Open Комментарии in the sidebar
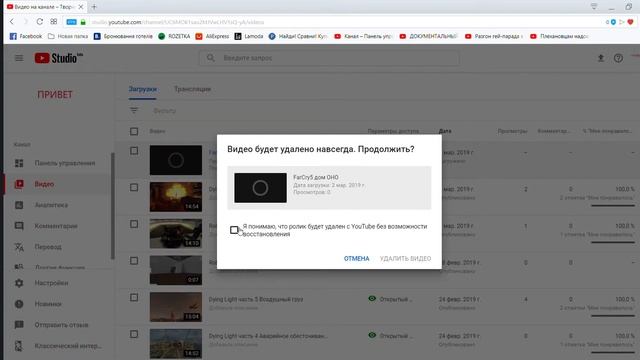This screenshot has width=640, height=360. coord(57,226)
